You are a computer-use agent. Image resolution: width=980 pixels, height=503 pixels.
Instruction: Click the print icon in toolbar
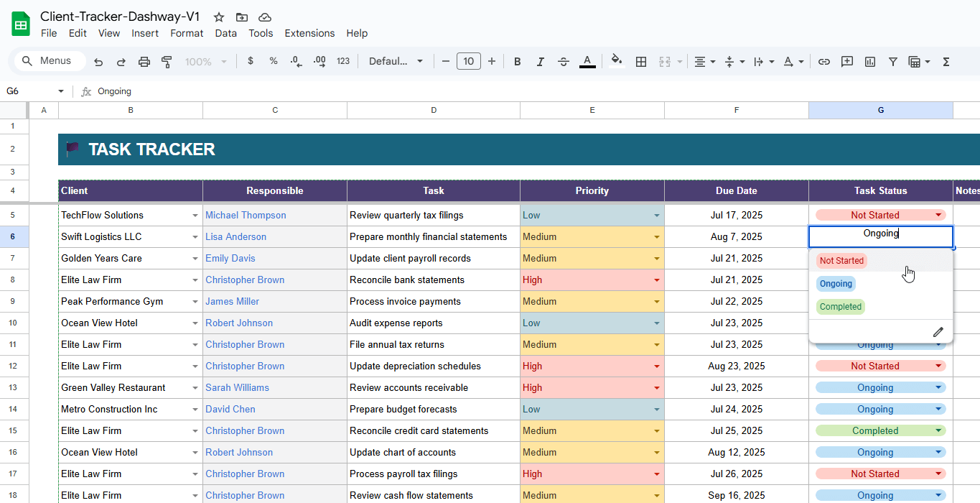click(x=144, y=62)
